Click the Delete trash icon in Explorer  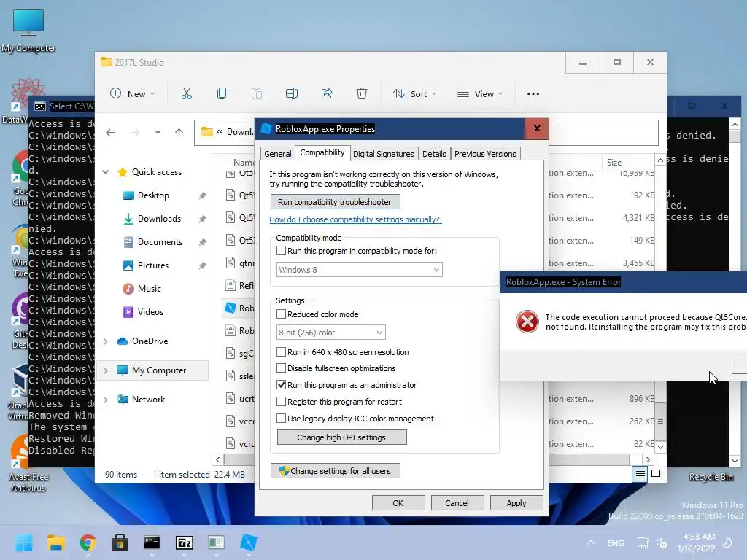[x=362, y=94]
